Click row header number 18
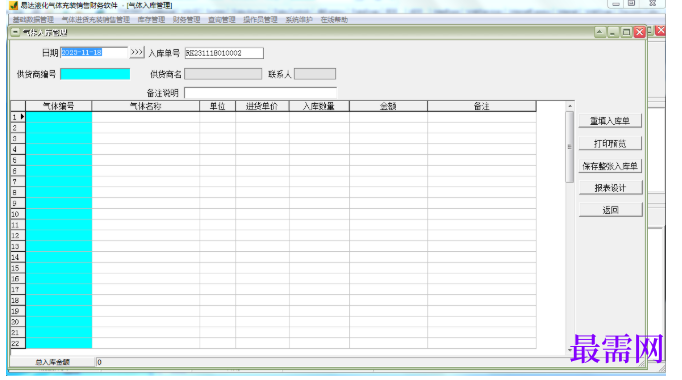 point(18,300)
